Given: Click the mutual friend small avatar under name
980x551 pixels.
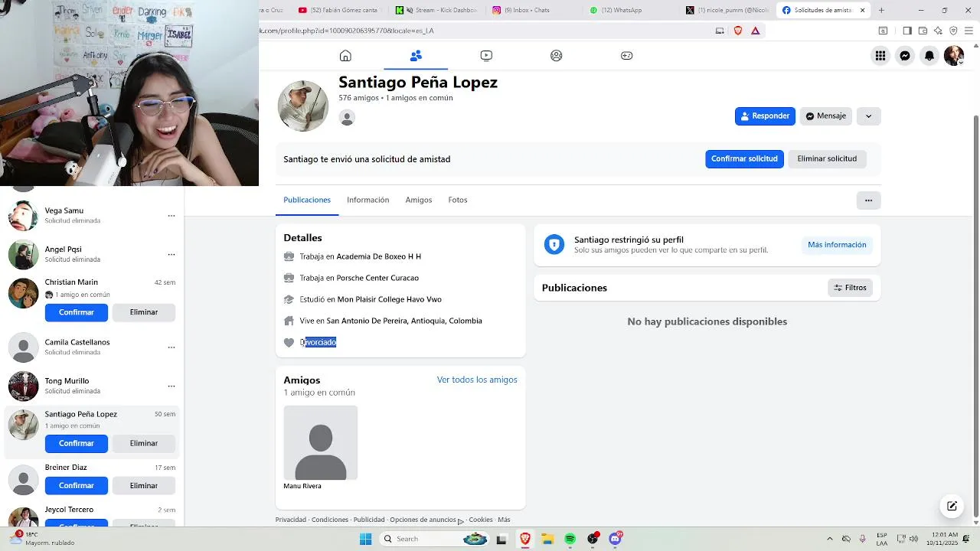Looking at the screenshot, I should click(x=347, y=118).
